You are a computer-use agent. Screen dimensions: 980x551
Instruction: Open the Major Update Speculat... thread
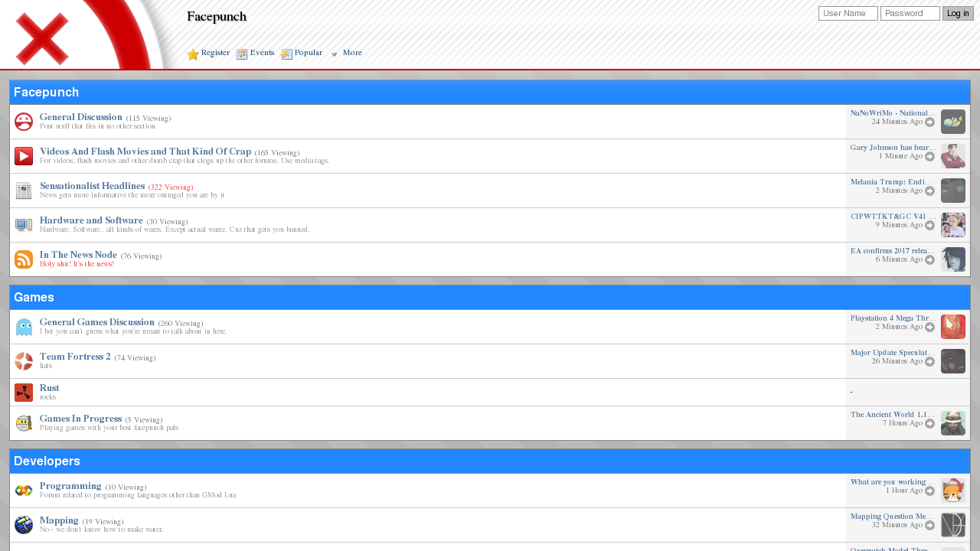pos(893,352)
